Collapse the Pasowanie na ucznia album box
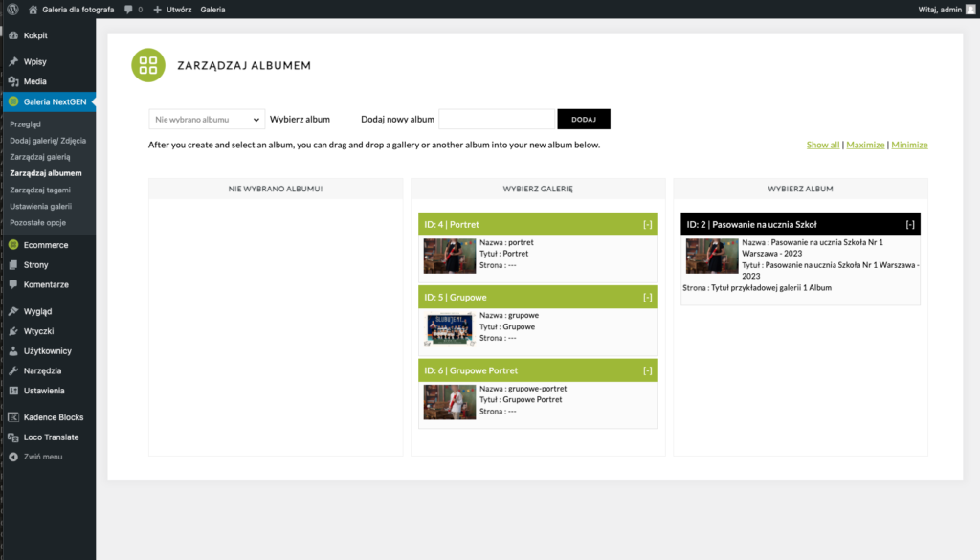 (x=909, y=224)
